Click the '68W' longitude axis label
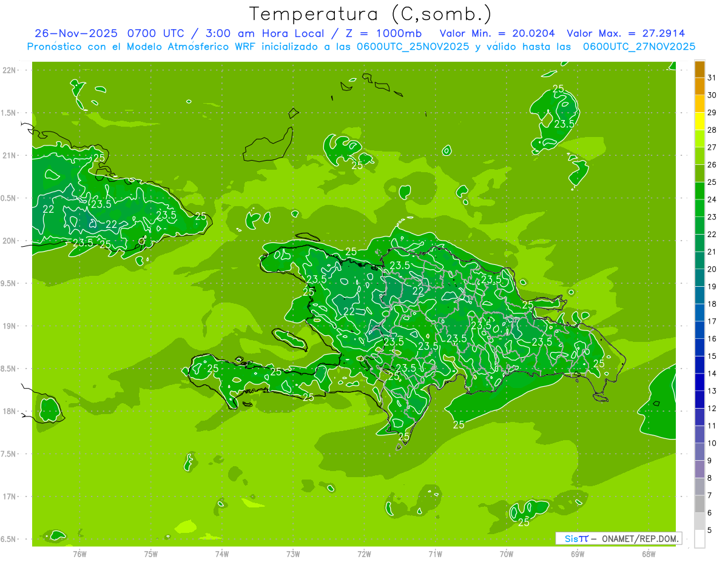Viewport: 728px width, 562px height. [649, 554]
